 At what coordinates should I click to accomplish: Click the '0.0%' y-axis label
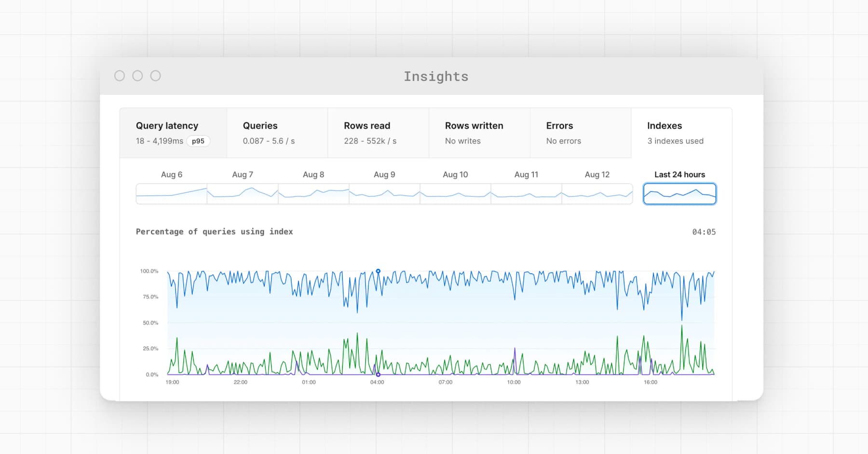[x=152, y=374]
